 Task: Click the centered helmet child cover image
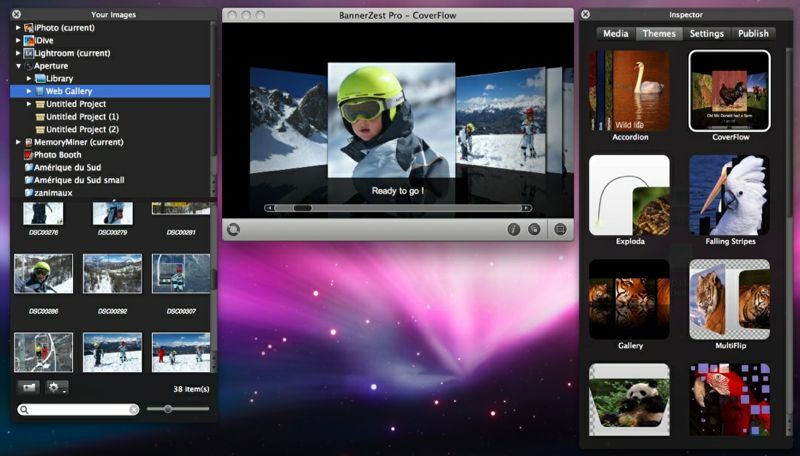click(x=391, y=120)
